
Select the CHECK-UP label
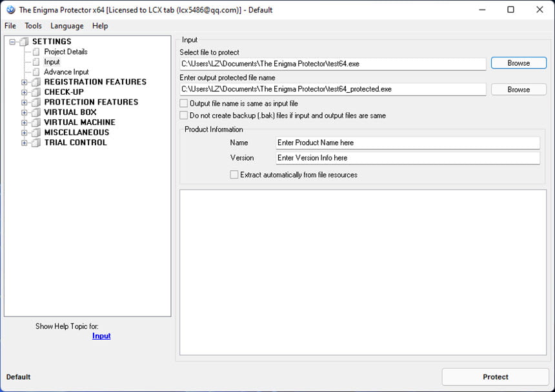[64, 92]
